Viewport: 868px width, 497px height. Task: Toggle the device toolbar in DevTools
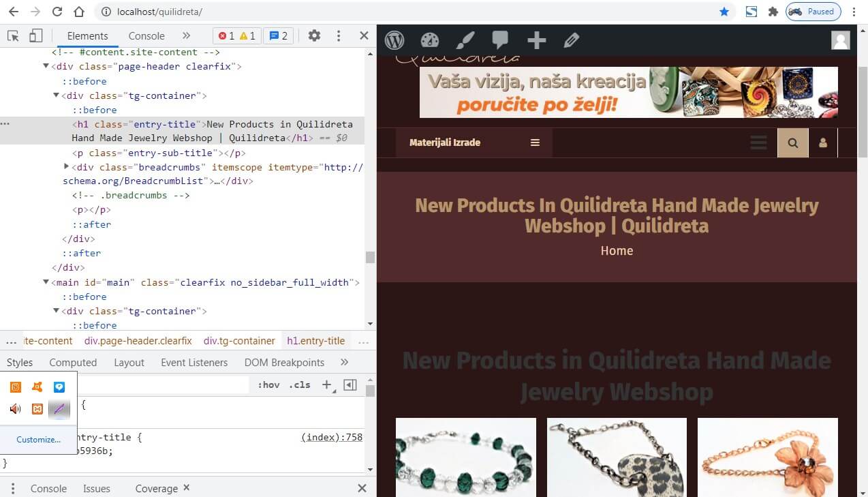(x=35, y=36)
